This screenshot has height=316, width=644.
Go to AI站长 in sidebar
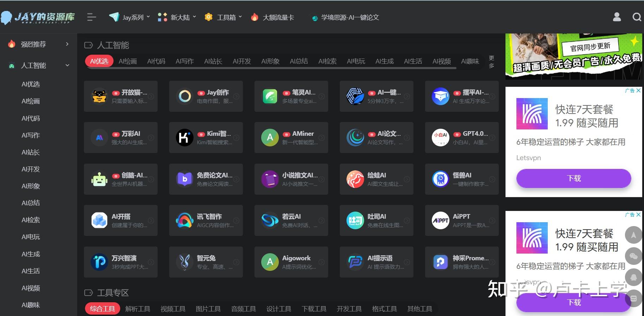pyautogui.click(x=31, y=152)
